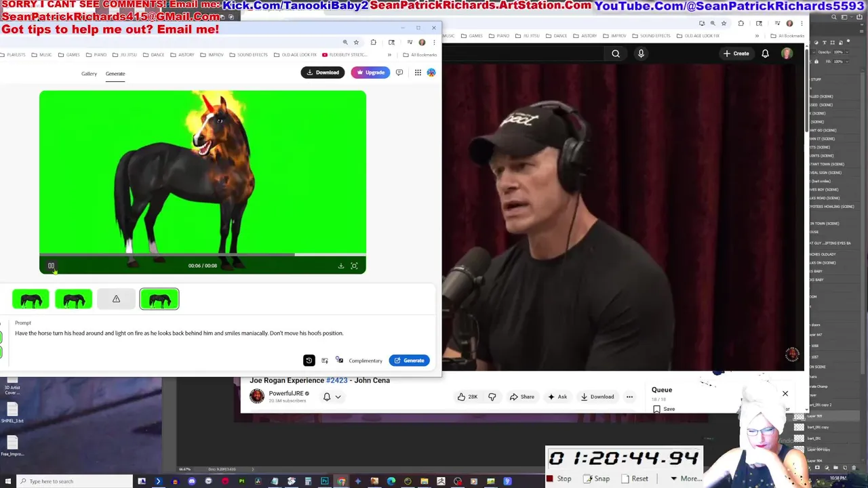Click the Upgrade button
This screenshot has width=868, height=488.
[370, 73]
